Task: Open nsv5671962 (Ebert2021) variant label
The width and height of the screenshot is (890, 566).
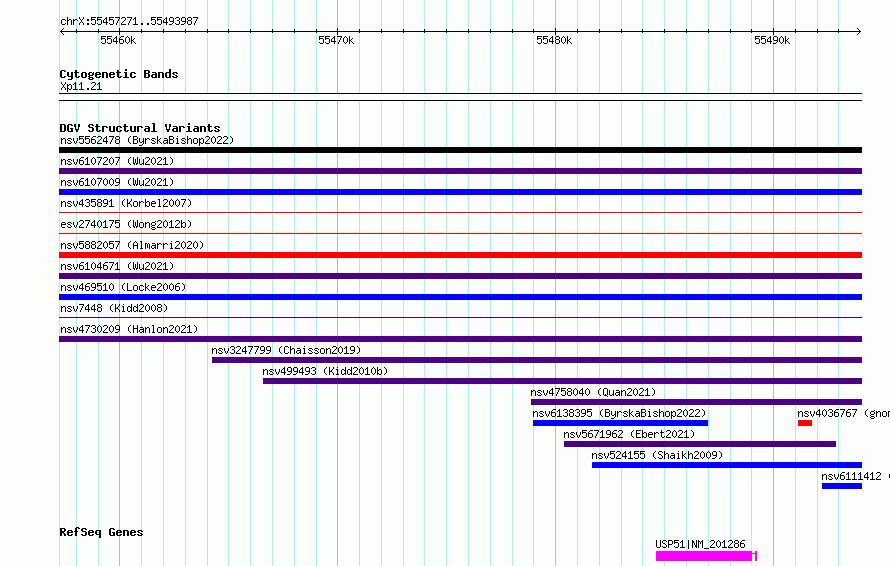Action: (629, 434)
